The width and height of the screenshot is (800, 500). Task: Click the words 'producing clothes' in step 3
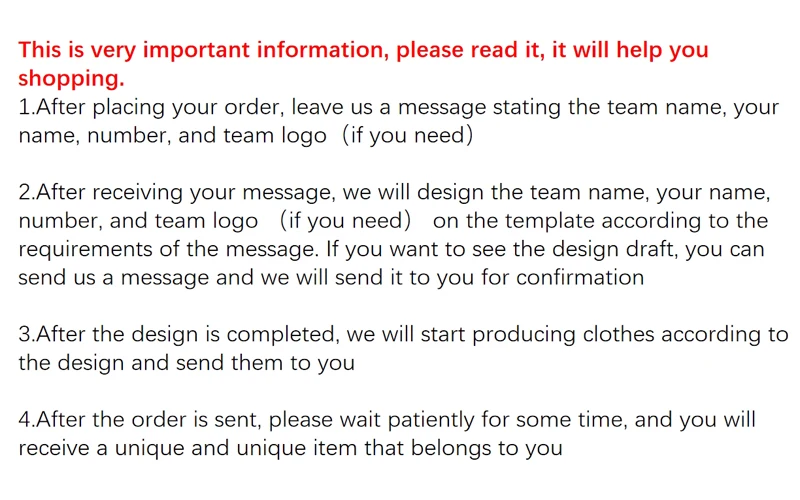click(x=563, y=335)
